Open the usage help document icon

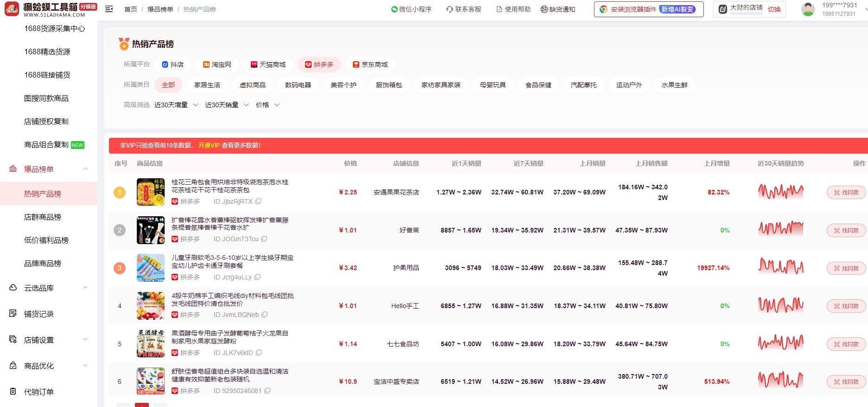tap(499, 9)
